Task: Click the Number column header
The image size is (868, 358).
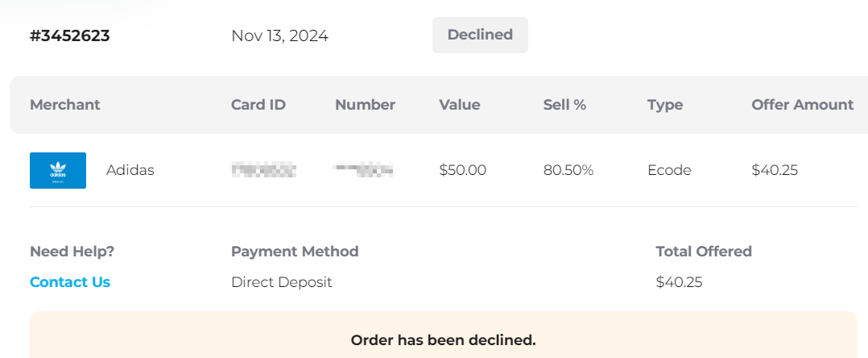Action: pyautogui.click(x=366, y=105)
